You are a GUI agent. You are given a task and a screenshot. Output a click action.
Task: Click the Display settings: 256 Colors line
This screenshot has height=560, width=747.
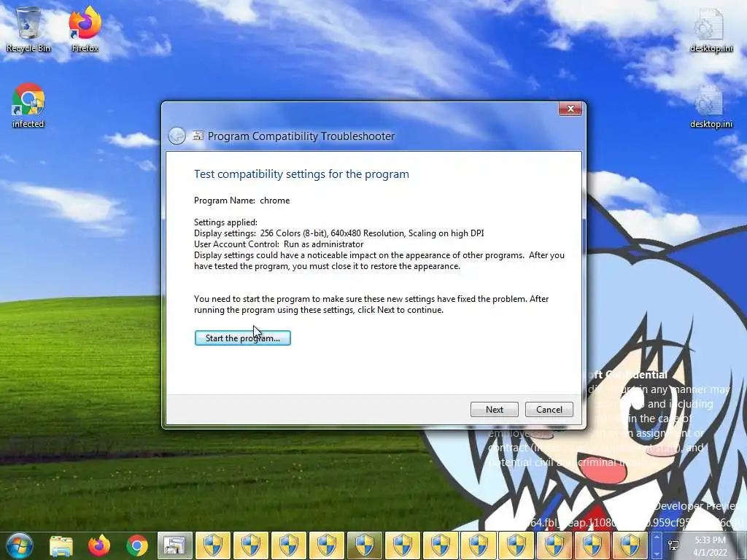click(x=338, y=233)
